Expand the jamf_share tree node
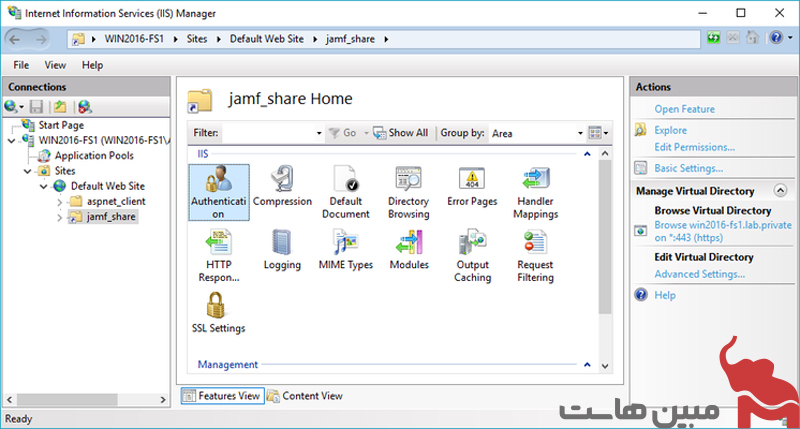The height and width of the screenshot is (429, 800). pyautogui.click(x=60, y=217)
